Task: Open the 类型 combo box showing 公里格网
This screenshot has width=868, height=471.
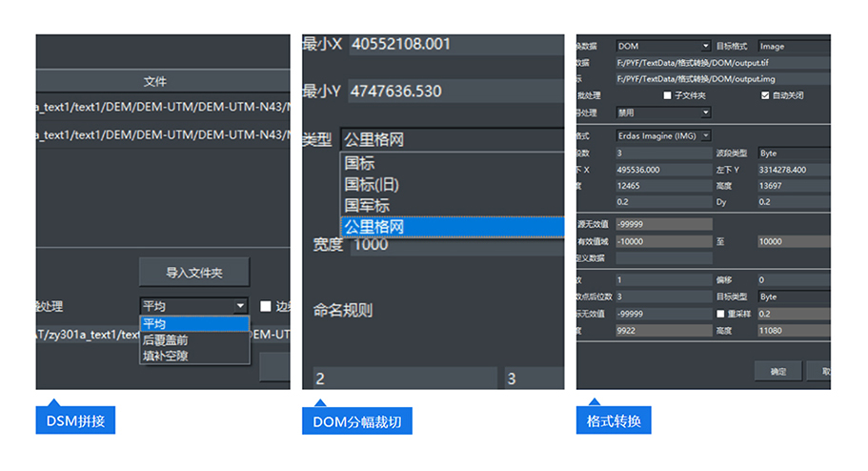Action: point(452,140)
